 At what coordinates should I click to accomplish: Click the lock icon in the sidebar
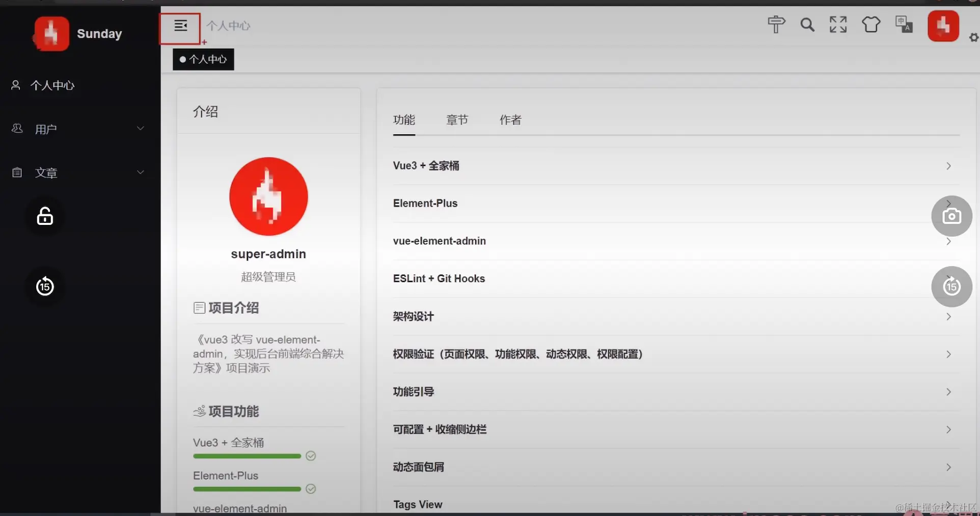(45, 216)
